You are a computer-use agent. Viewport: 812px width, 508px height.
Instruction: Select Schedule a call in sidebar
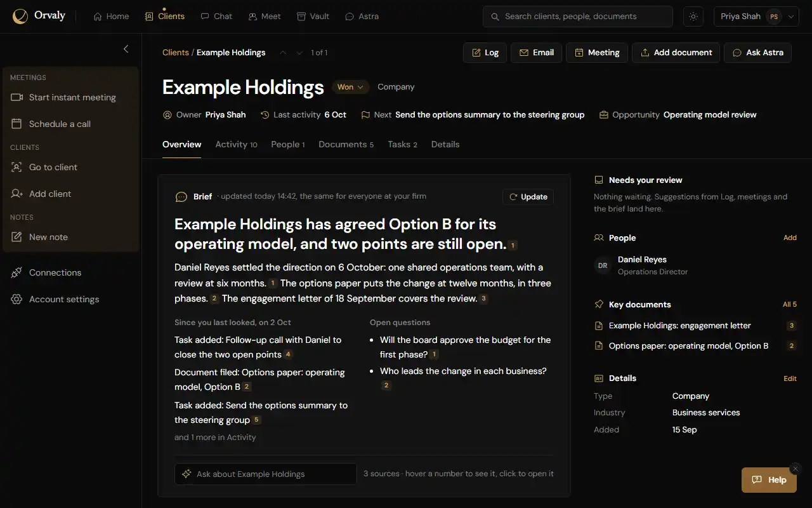click(70, 124)
